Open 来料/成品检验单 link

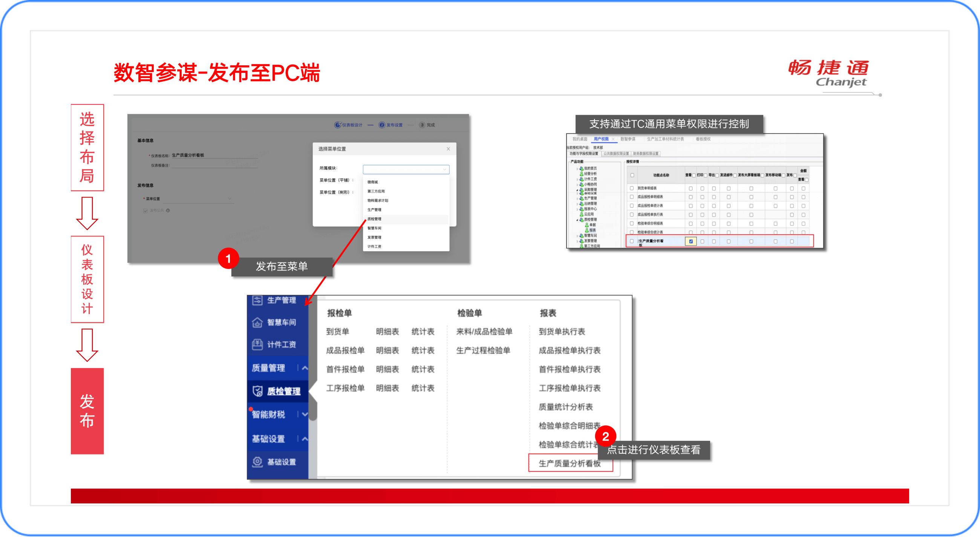[x=484, y=331]
